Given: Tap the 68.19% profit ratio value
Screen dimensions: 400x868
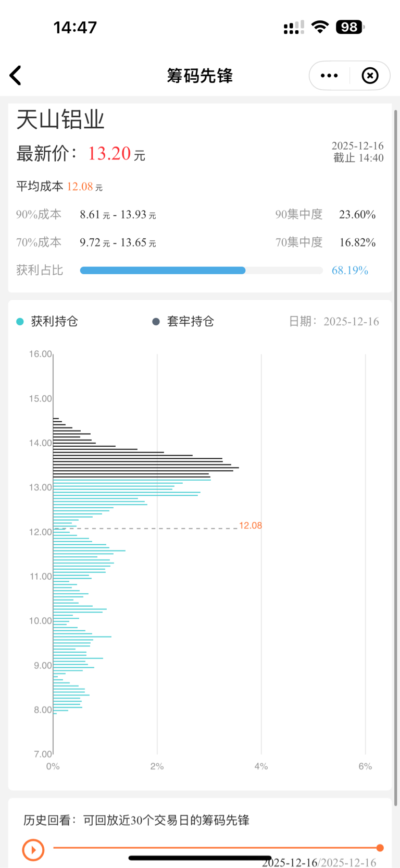Looking at the screenshot, I should [x=350, y=271].
